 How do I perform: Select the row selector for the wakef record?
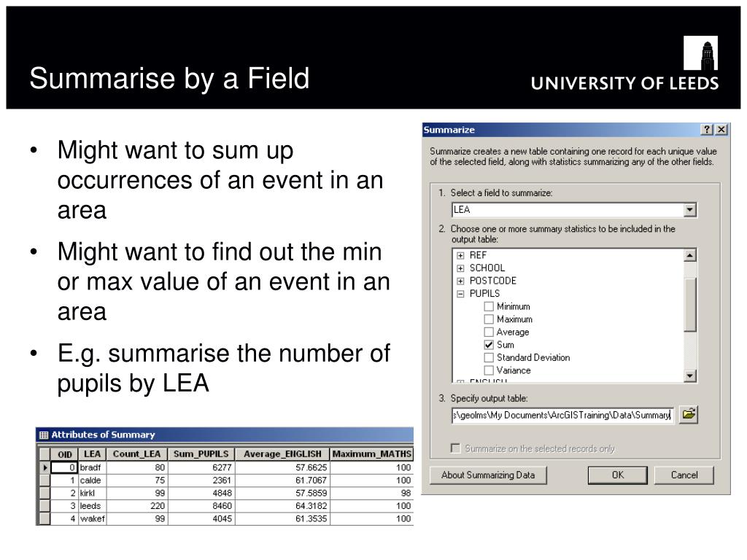pos(44,518)
